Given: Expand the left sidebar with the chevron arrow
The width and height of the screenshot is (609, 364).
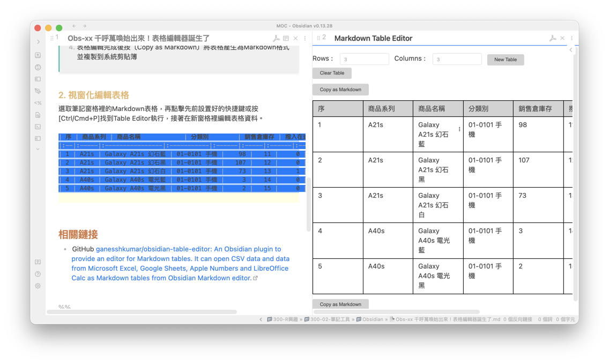Looking at the screenshot, I should click(x=38, y=42).
